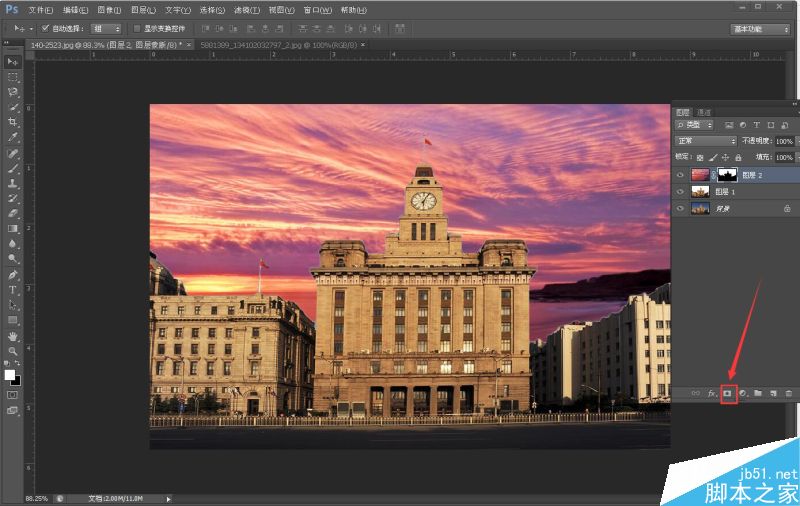Click the Add Layer Mask button
800x506 pixels.
pos(728,394)
